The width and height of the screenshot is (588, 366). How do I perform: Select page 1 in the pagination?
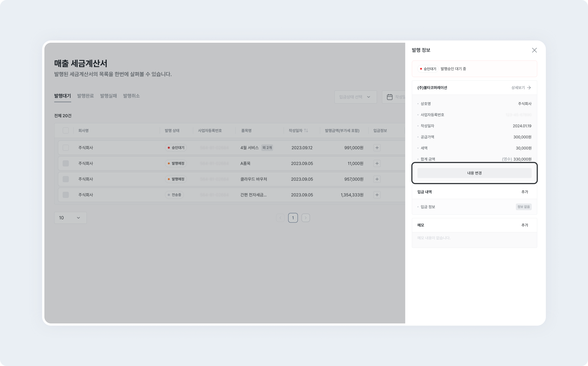point(293,218)
